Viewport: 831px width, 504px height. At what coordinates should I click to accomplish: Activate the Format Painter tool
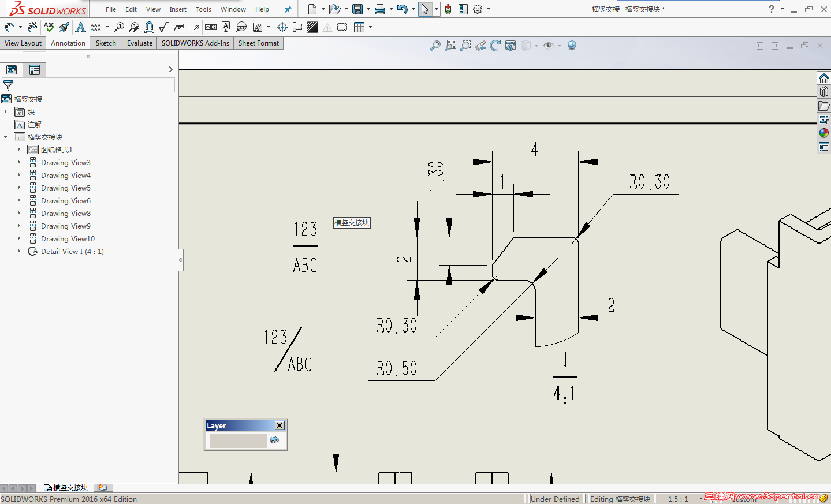(x=64, y=27)
